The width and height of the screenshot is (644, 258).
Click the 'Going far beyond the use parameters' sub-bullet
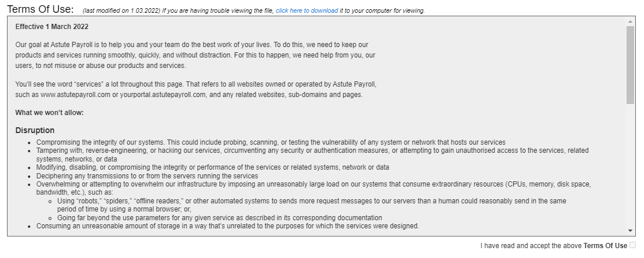point(219,218)
